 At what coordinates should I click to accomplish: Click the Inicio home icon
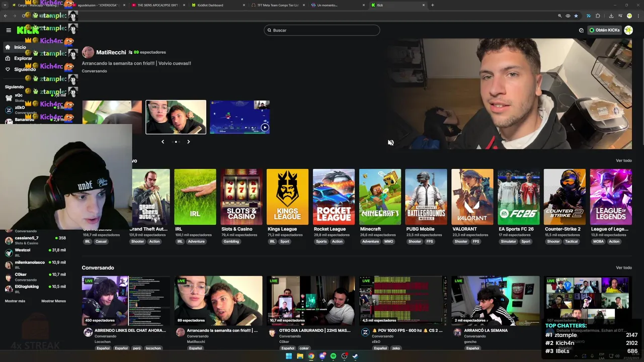coord(8,47)
